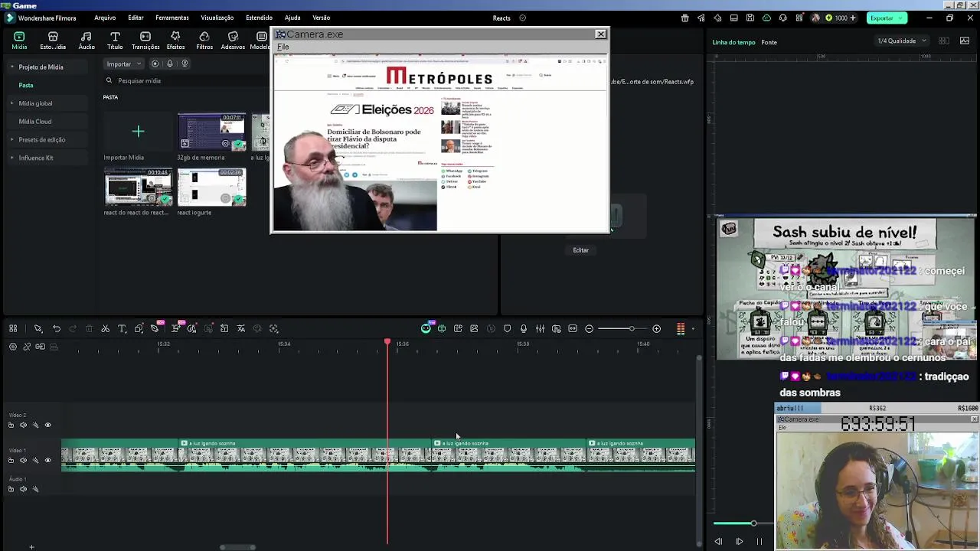Expand Influence Kit item
This screenshot has height=551, width=980.
(11, 158)
